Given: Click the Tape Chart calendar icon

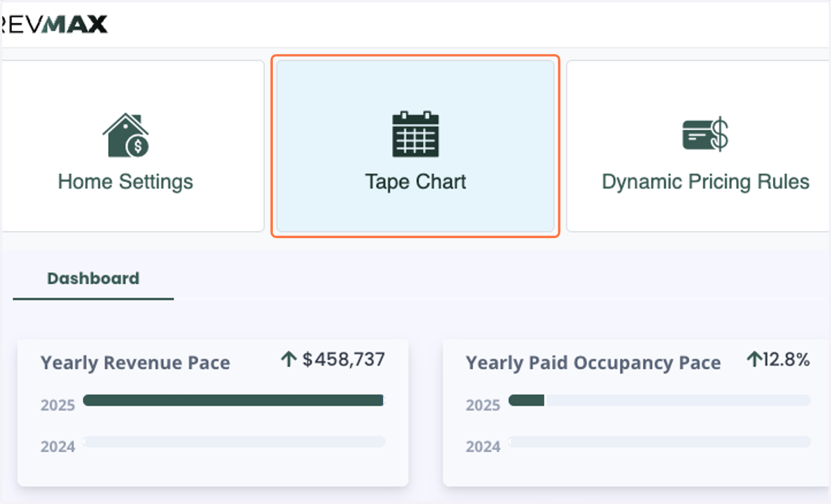Looking at the screenshot, I should click(415, 134).
